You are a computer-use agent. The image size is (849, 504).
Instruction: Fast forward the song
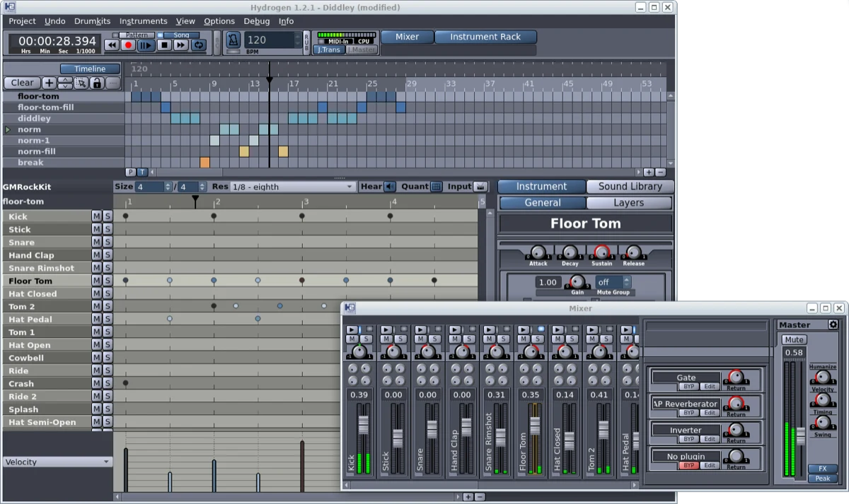[x=181, y=45]
